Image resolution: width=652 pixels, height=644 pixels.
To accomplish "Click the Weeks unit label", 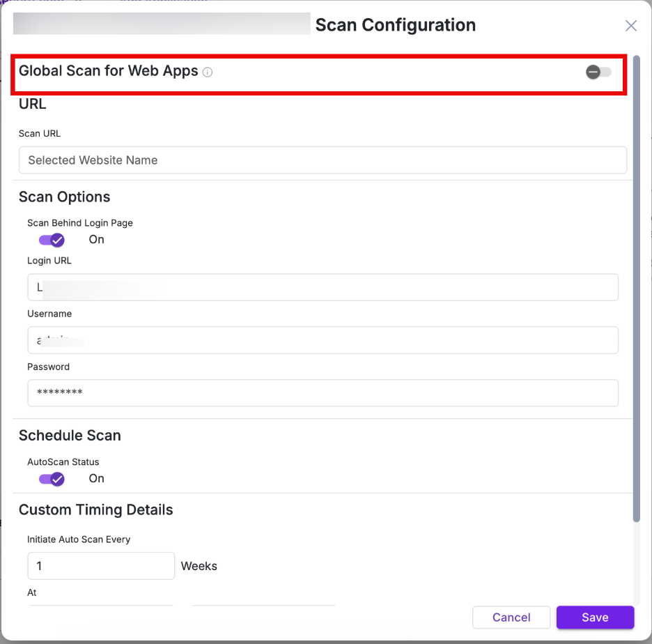I will click(x=199, y=566).
